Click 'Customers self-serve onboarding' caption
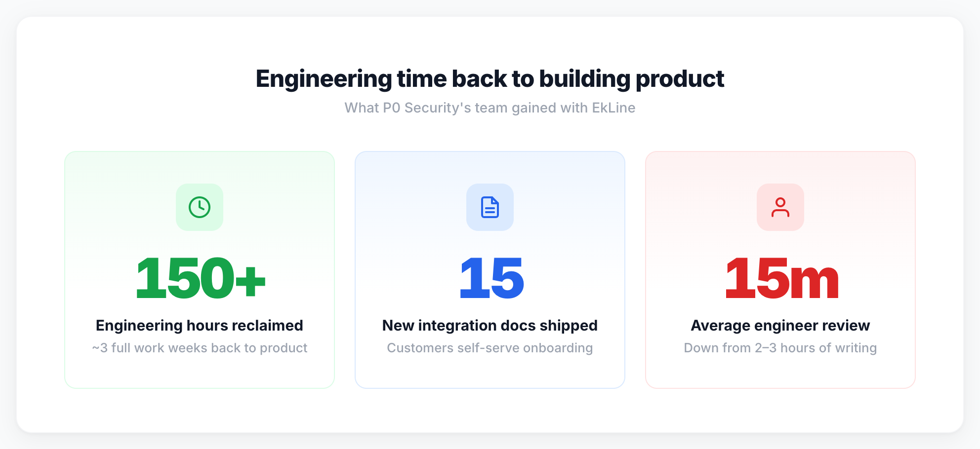Viewport: 980px width, 449px height. coord(490,348)
